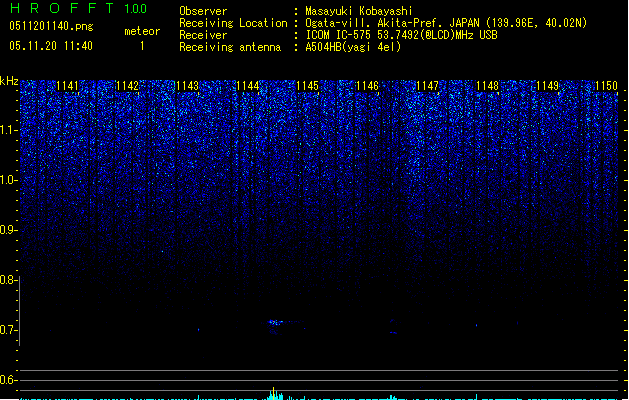Click the 1149 time marker
Screen dimensions: 629x400
(x=548, y=86)
